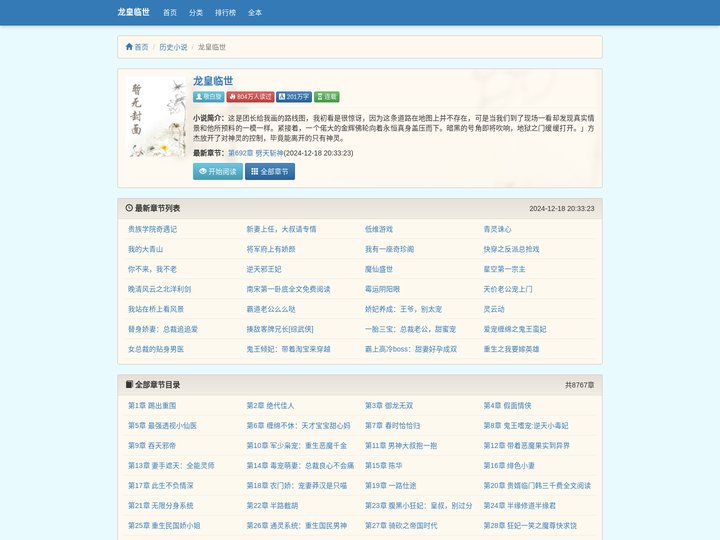
Task: Open 南宋第一卧底全文免费阅读 link
Action: coord(288,289)
